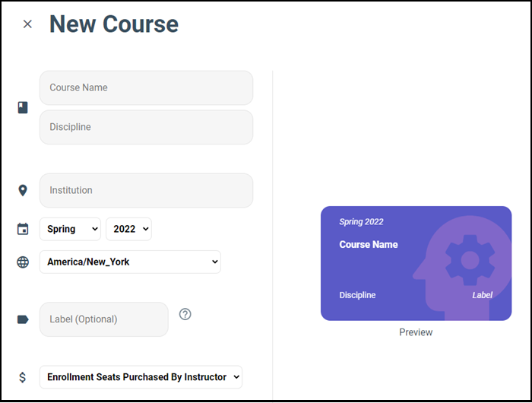
Task: Click the globe timezone icon
Action: (23, 262)
